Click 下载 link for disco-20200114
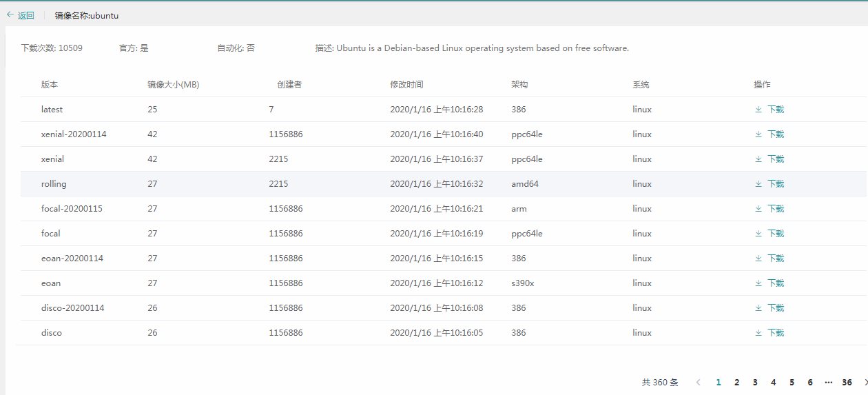This screenshot has width=868, height=395. (x=776, y=307)
